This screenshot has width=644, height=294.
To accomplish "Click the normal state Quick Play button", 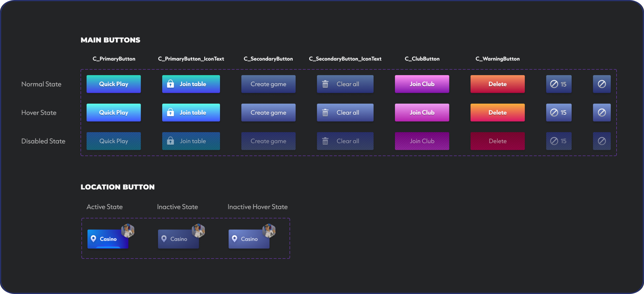I will pyautogui.click(x=114, y=84).
